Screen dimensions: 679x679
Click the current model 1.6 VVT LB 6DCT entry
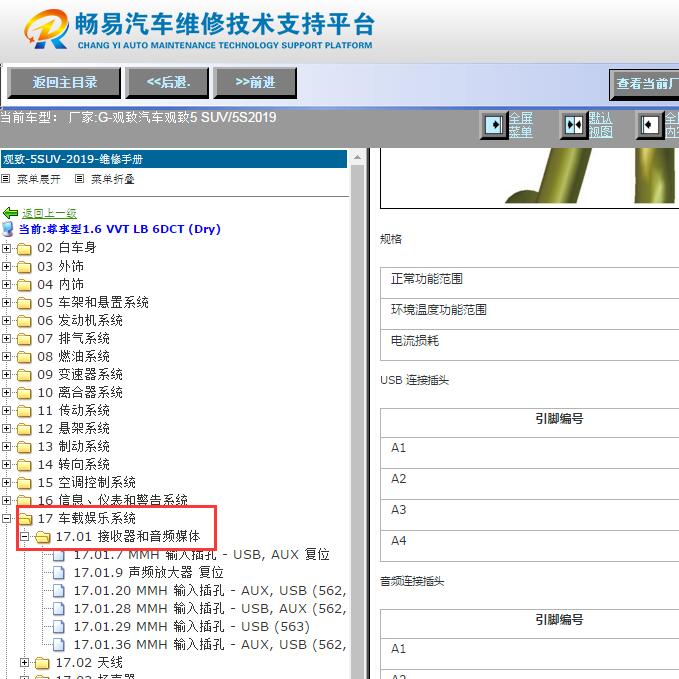point(120,229)
